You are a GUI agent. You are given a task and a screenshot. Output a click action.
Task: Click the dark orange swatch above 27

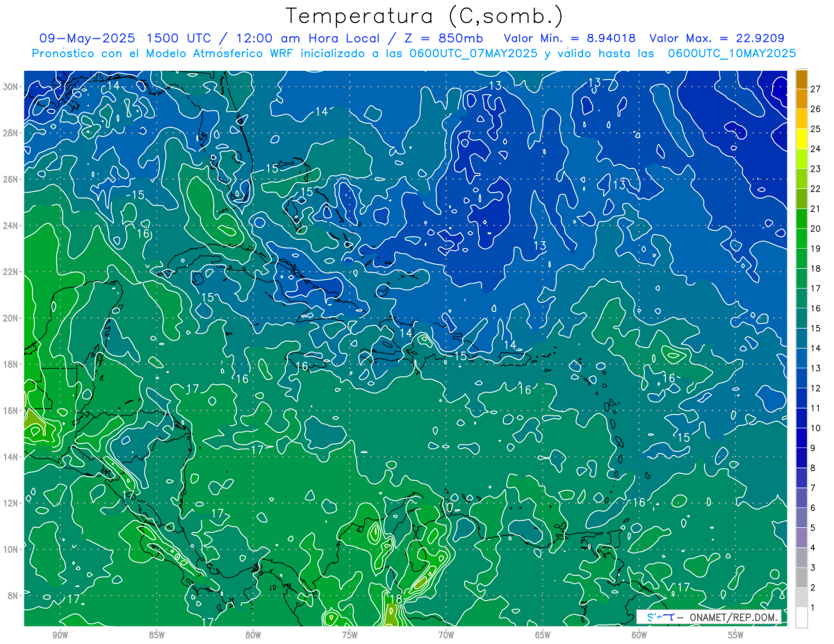coord(801,79)
